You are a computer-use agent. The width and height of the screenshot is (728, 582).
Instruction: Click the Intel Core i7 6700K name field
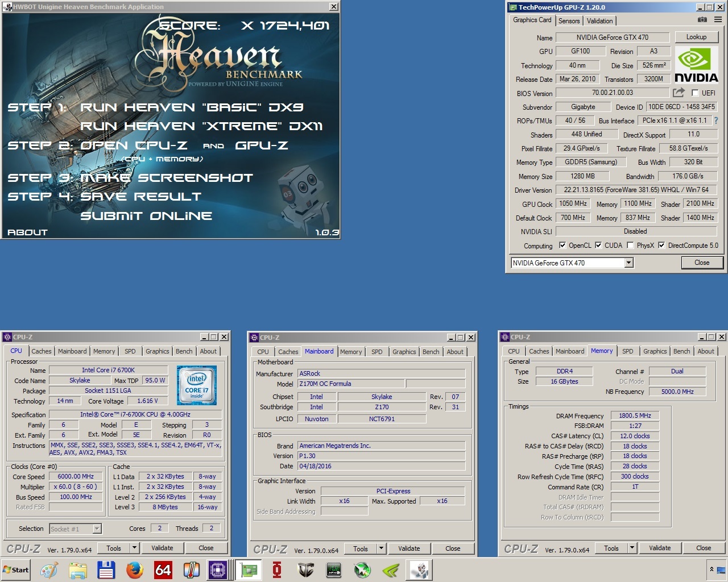(108, 370)
